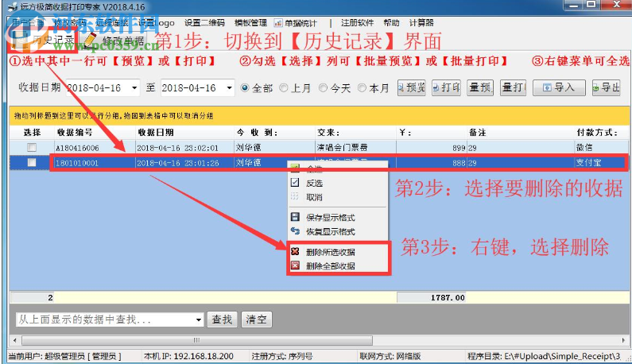This screenshot has height=364, width=632.
Task: Click the 选择 column header
Action: coord(32,132)
